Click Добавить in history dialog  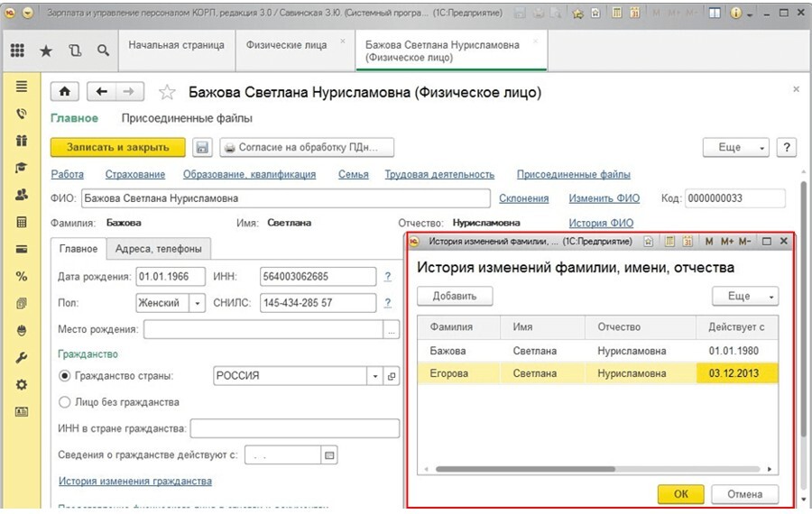click(x=455, y=296)
